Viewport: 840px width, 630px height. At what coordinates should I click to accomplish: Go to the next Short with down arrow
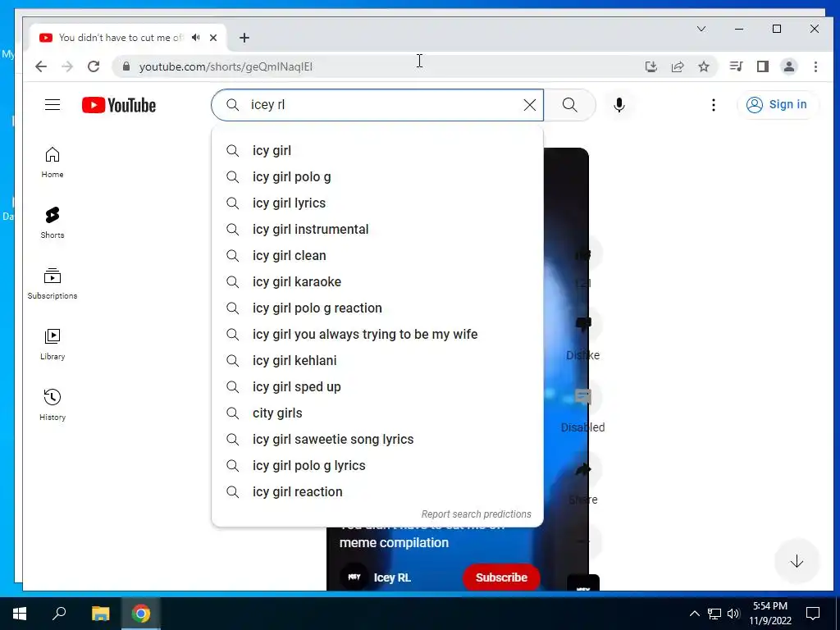[797, 561]
